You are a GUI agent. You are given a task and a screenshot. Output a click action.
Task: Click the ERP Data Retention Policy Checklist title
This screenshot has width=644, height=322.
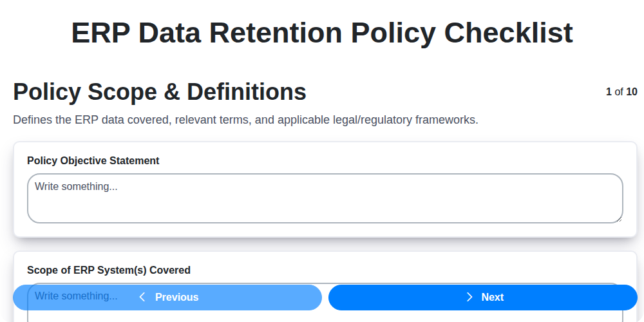(x=322, y=32)
